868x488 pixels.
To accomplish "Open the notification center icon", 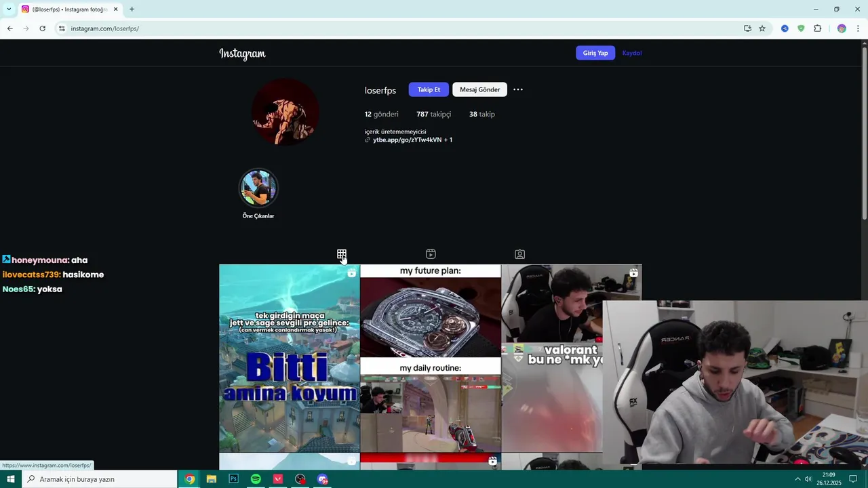I will coord(853,479).
